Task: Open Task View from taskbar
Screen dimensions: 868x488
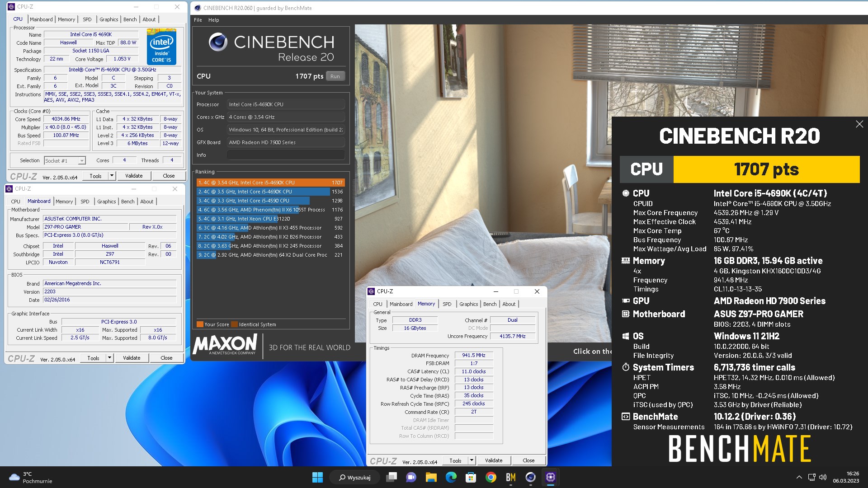Action: tap(392, 477)
